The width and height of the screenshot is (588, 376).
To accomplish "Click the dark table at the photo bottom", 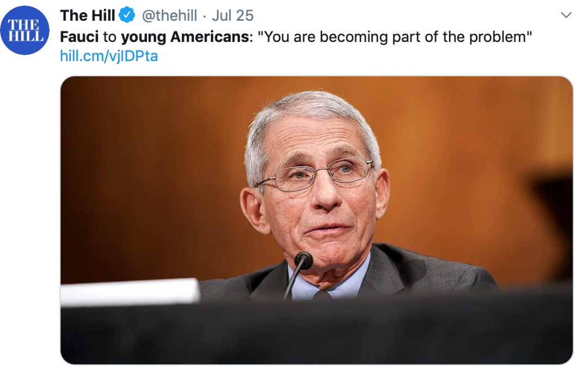I will pyautogui.click(x=316, y=332).
